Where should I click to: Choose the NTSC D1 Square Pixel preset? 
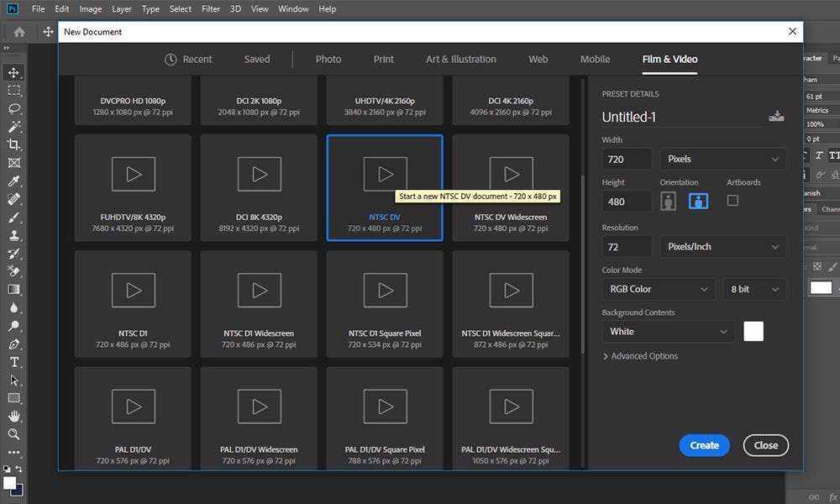click(x=385, y=304)
